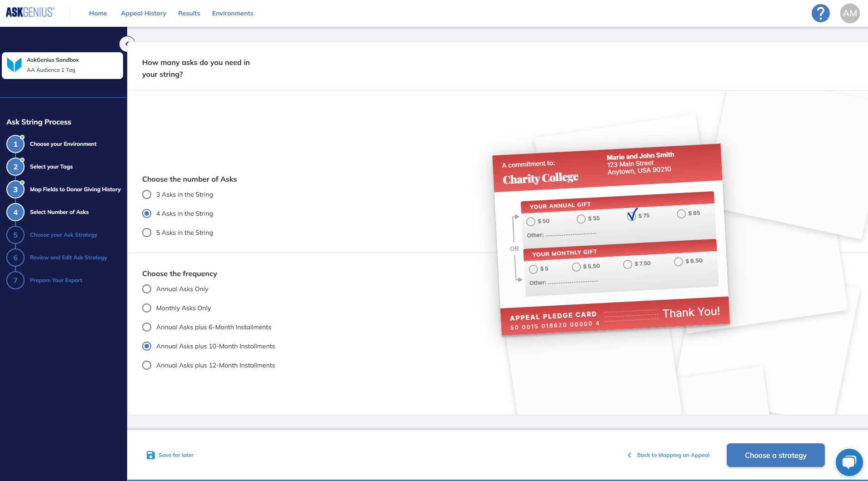This screenshot has height=481, width=868.
Task: Choose Monthly Asks Only frequency
Action: click(147, 308)
